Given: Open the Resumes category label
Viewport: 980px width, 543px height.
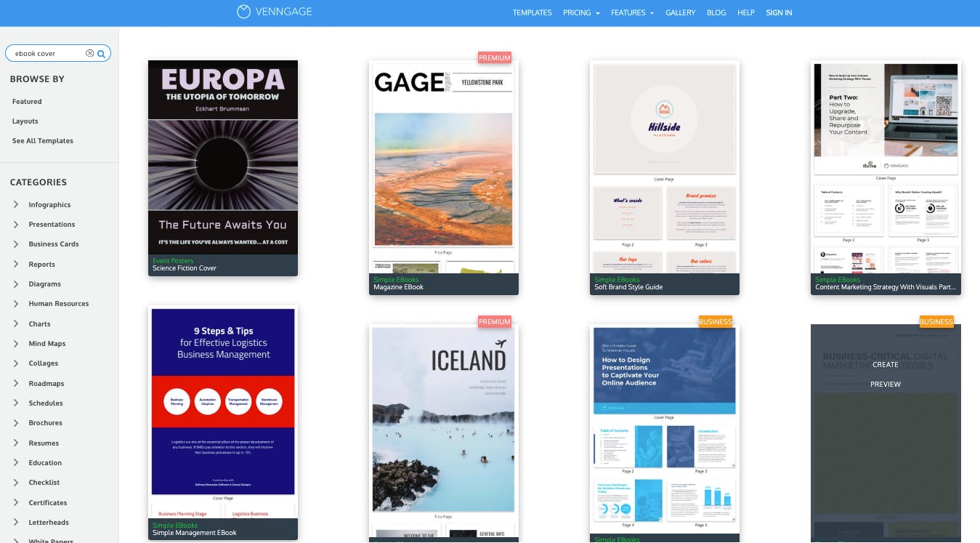Looking at the screenshot, I should [x=44, y=443].
